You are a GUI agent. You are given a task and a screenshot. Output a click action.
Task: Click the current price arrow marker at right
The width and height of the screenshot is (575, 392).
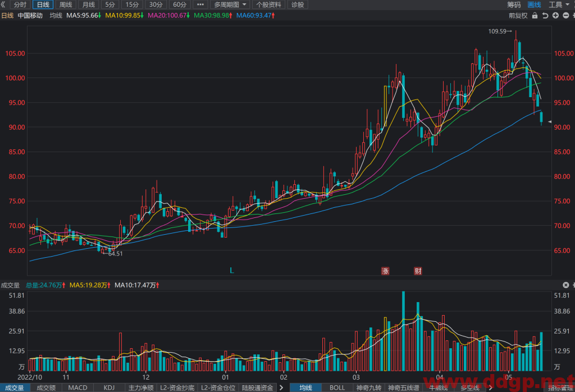550,122
